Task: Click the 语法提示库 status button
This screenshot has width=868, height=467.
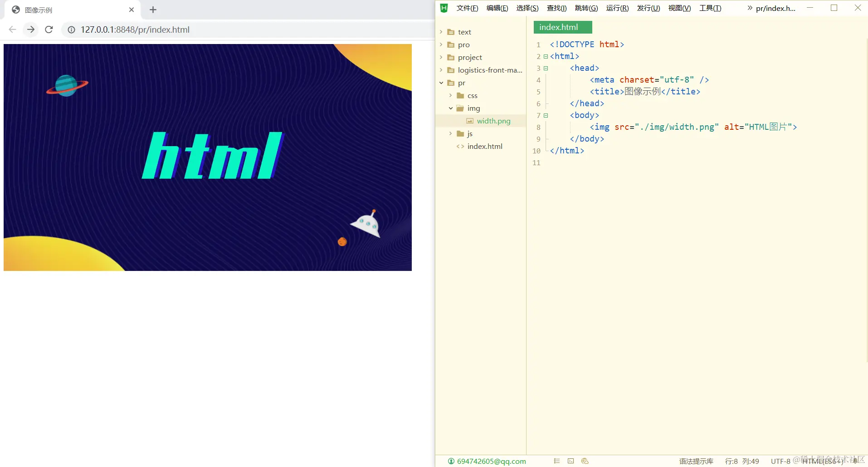Action: 696,461
